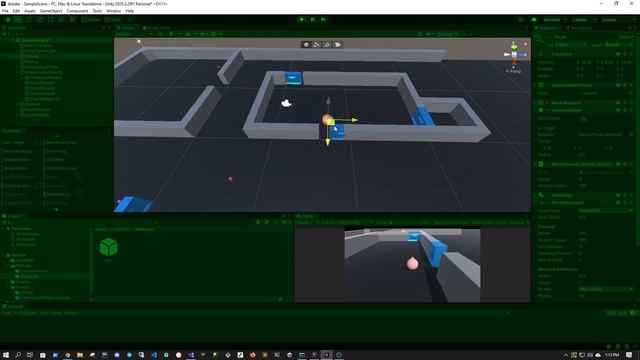
Task: Select the Rect tool in the toolbar
Action: pyautogui.click(x=51, y=20)
